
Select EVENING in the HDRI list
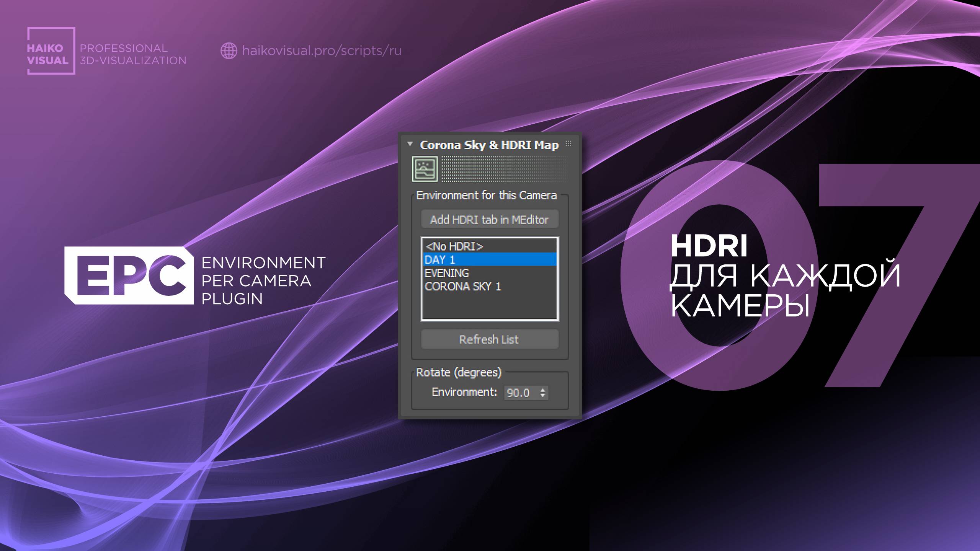(x=490, y=273)
